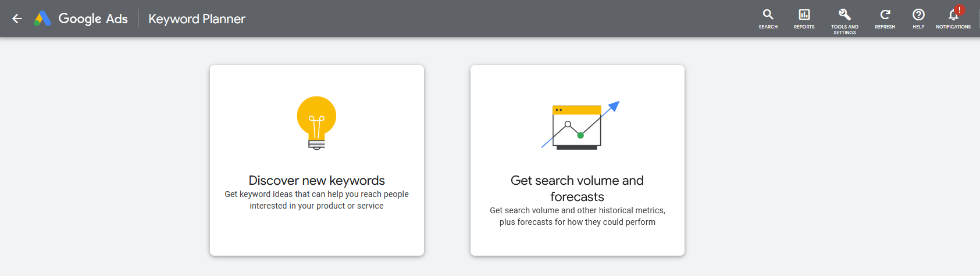Open the Tools and Settings wrench icon

pos(844,15)
